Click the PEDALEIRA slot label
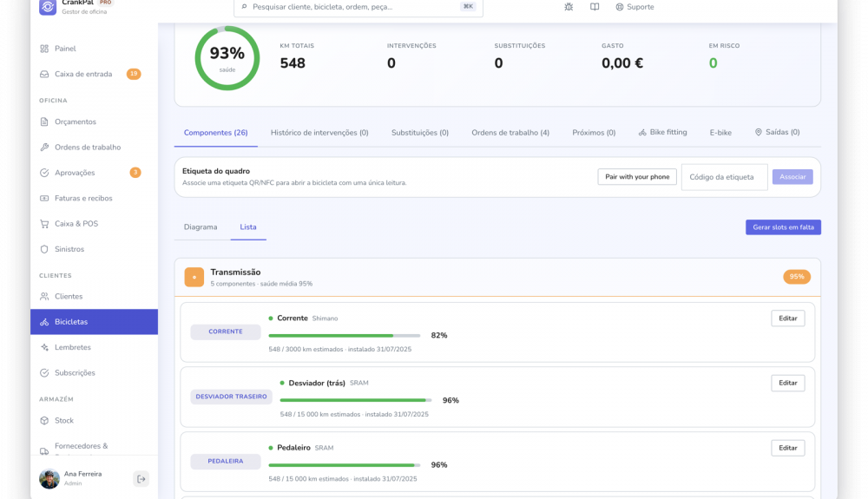The width and height of the screenshot is (868, 499). tap(226, 462)
